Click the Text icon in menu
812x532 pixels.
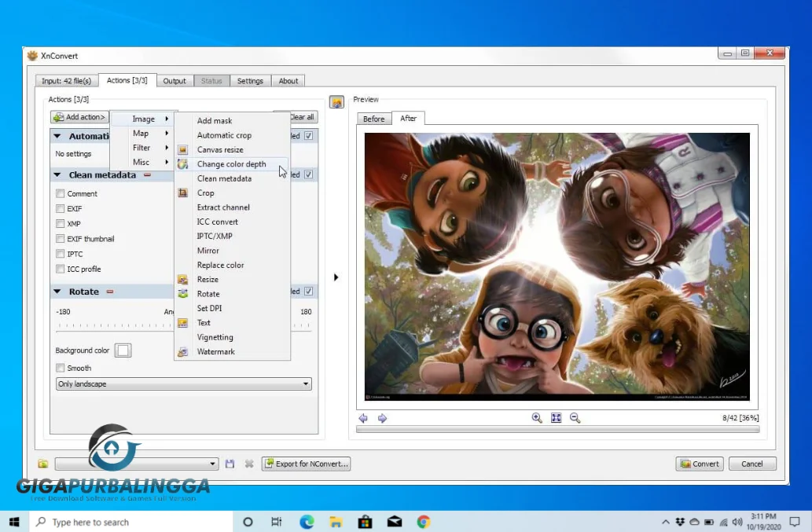tap(182, 323)
